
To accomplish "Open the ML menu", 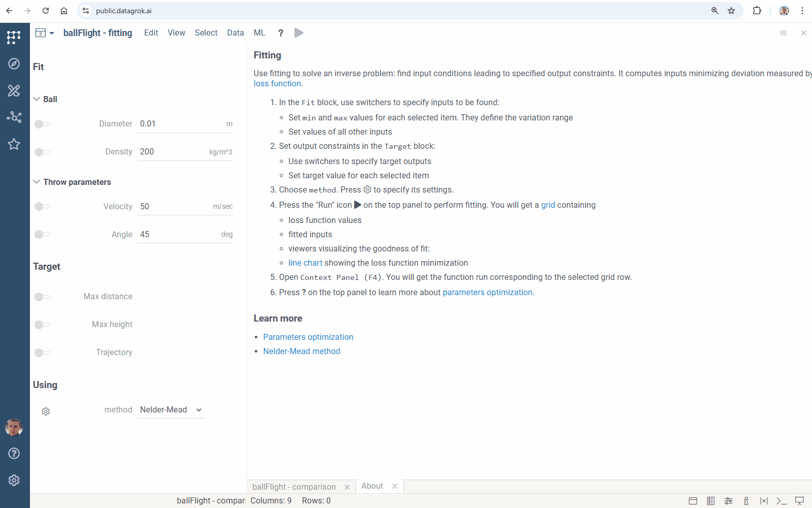I will click(x=259, y=33).
